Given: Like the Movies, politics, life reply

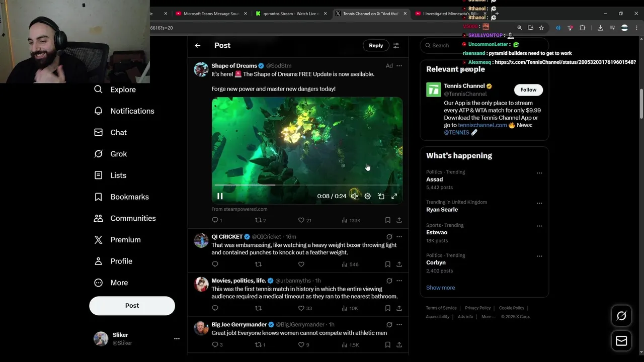Looking at the screenshot, I should 305,308.
